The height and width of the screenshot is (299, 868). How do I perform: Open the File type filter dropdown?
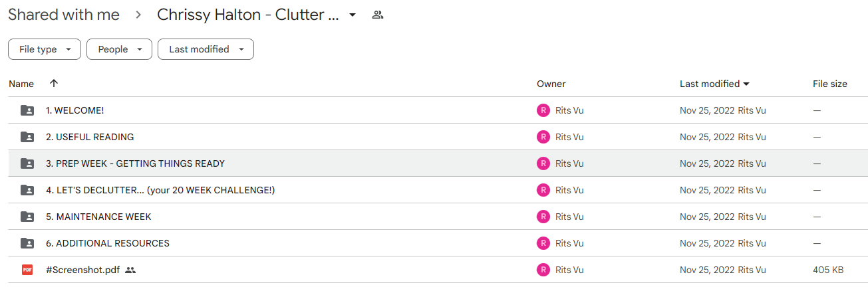click(45, 49)
